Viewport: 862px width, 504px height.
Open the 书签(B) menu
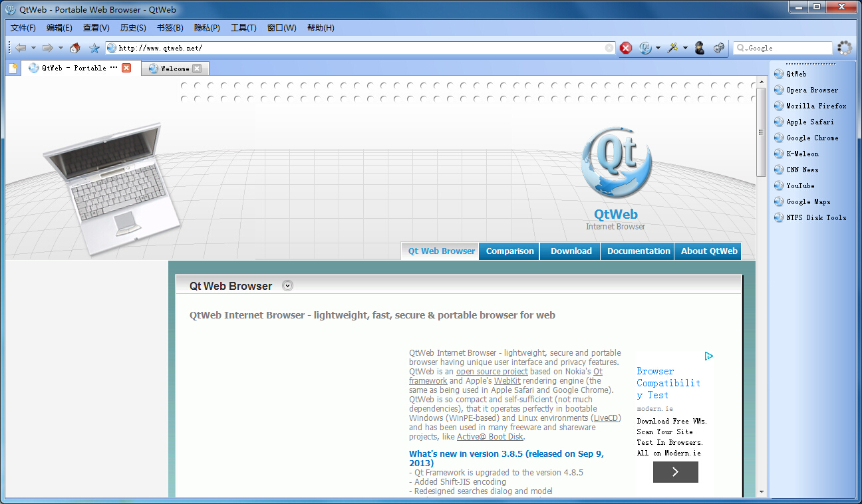[x=170, y=28]
